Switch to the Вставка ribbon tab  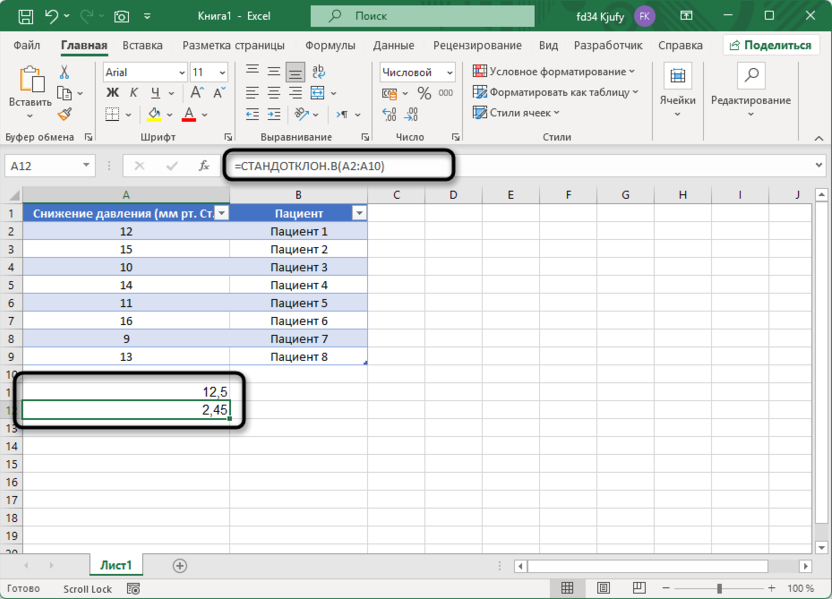pos(142,45)
